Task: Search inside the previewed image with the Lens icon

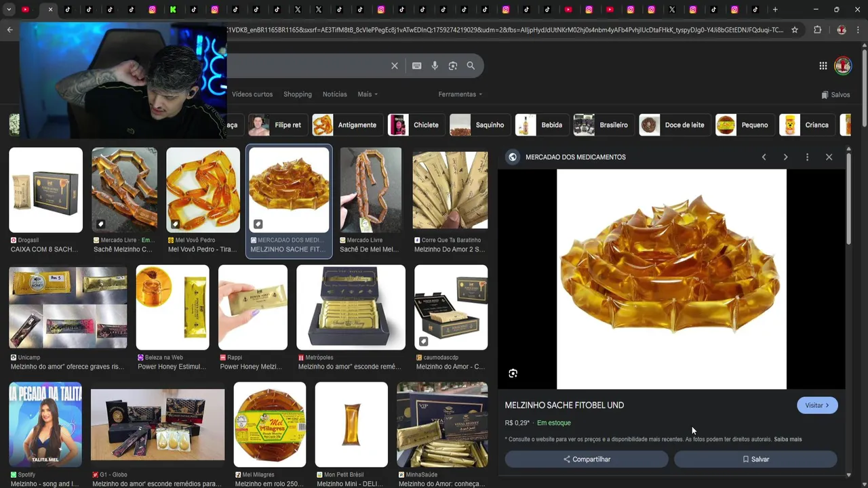Action: pyautogui.click(x=513, y=373)
